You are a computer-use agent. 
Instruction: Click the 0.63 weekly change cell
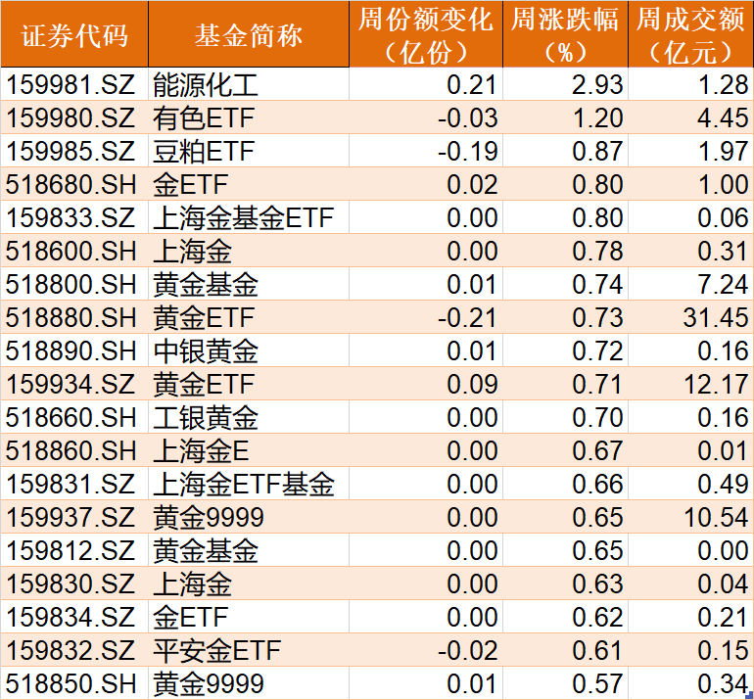(566, 583)
